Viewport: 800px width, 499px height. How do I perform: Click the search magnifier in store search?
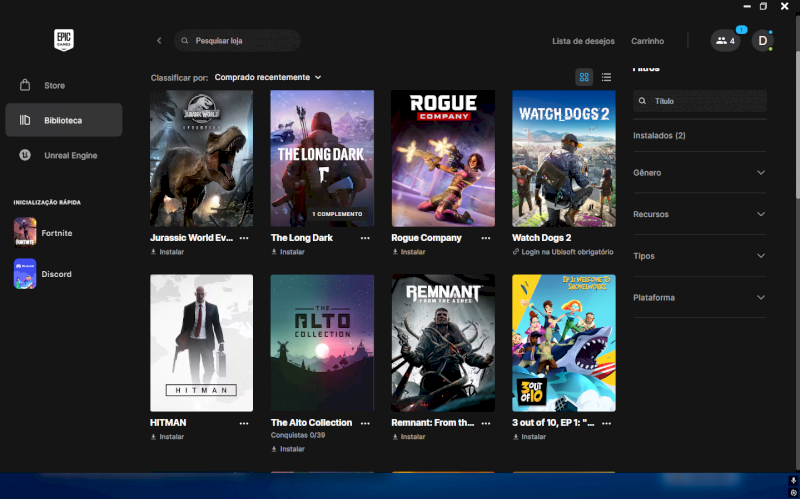[185, 40]
